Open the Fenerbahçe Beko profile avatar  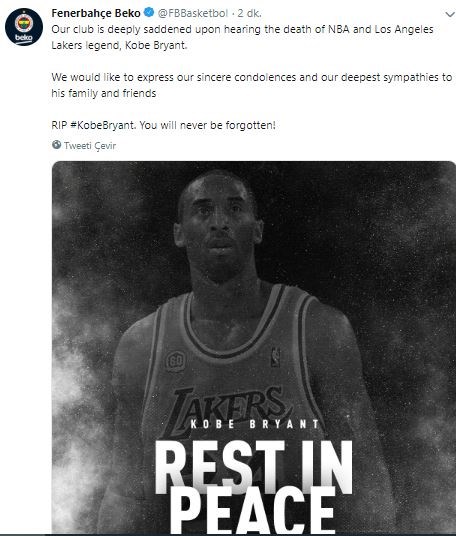pyautogui.click(x=24, y=27)
